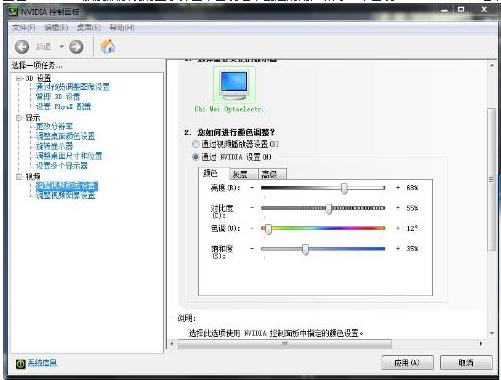Open 设置多个显示器 in the task tree
Image resolution: width=501 pixels, height=380 pixels.
point(62,165)
